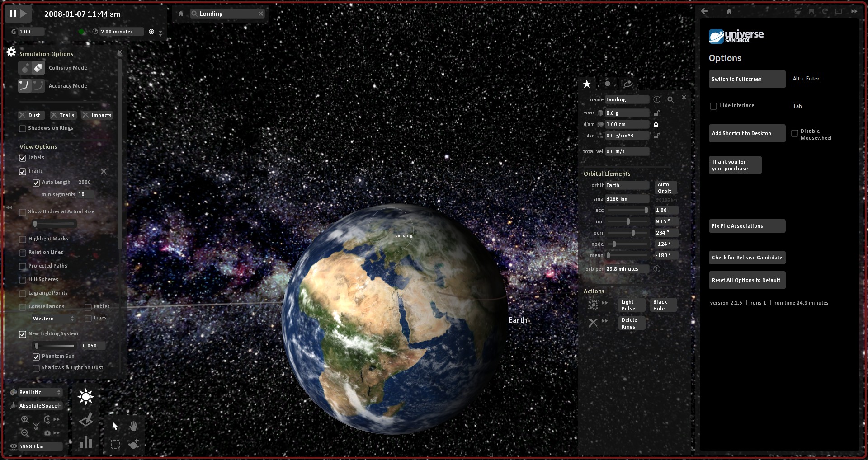Click the play simulation button
Viewport: 868px width, 460px height.
point(24,14)
